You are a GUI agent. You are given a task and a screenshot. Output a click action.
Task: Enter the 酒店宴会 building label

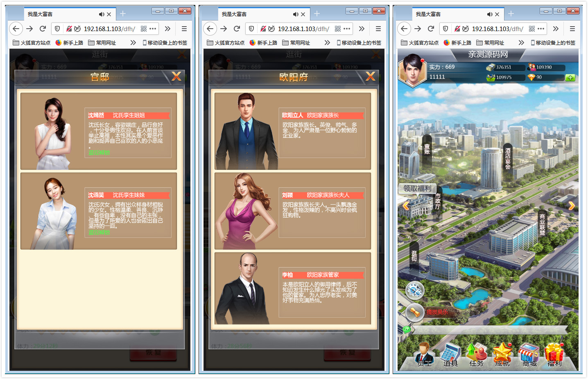[x=508, y=158]
